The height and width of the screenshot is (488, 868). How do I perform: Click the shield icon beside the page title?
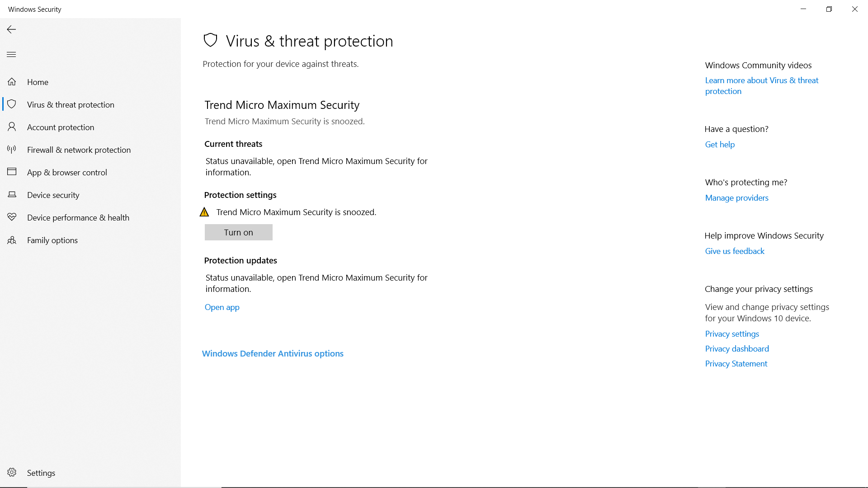[x=211, y=40]
